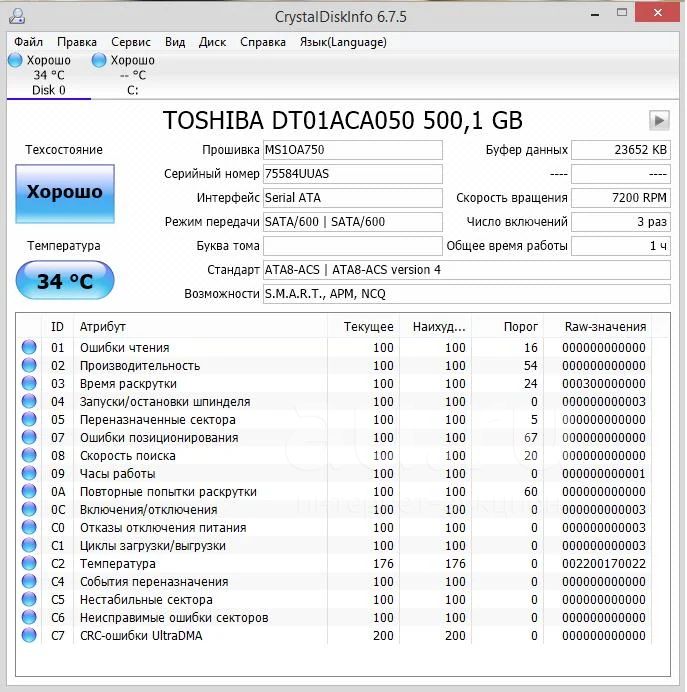Open the Язык(Language) menu
Viewport: 687px width, 692px height.
click(x=343, y=42)
